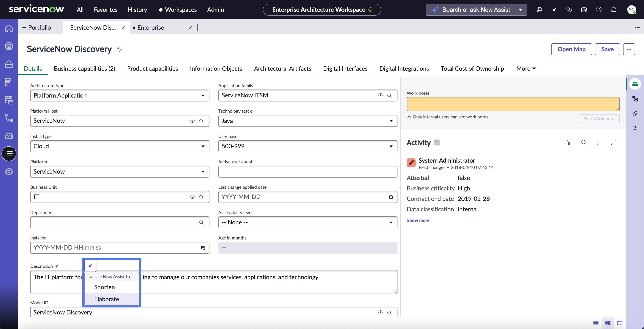Switch to full-width layout at bottom right

coord(620,323)
